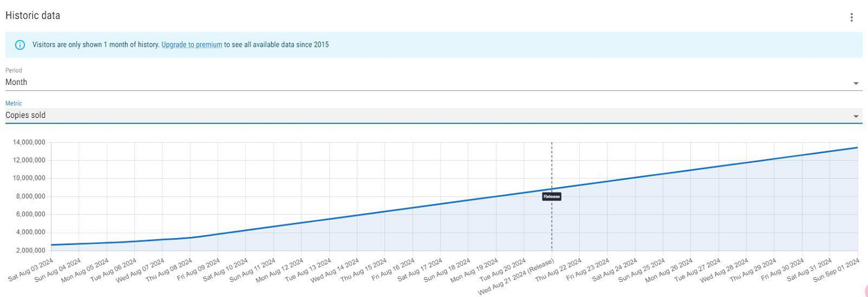The height and width of the screenshot is (297, 868).
Task: Click chart line's end point at Sep 01
Action: (858, 147)
